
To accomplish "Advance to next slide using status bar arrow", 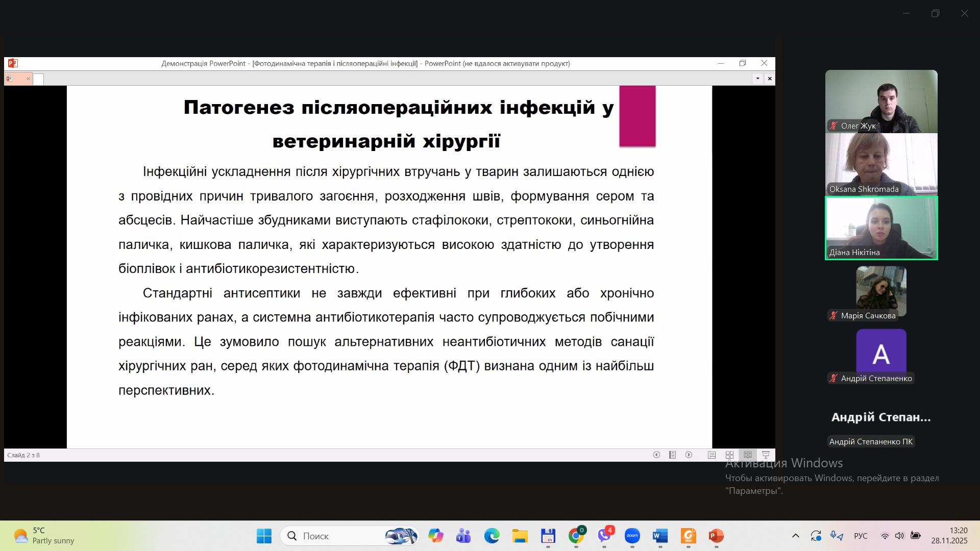I will (x=689, y=455).
